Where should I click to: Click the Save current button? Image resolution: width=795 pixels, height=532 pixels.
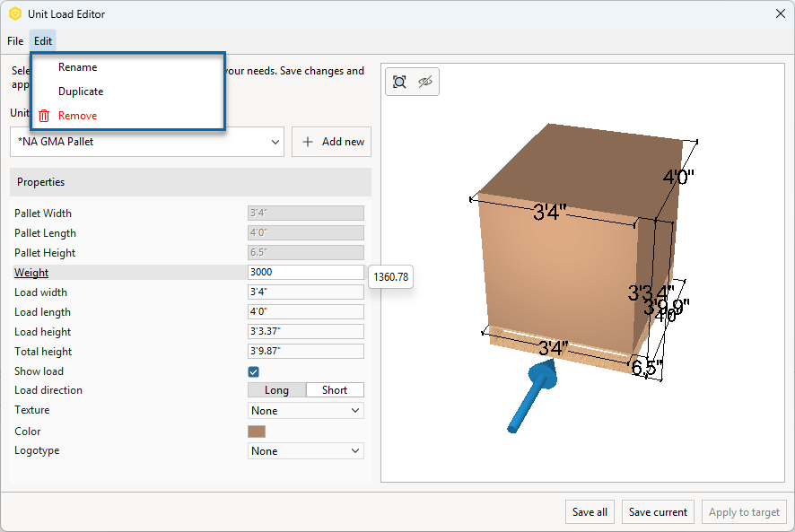pos(658,512)
